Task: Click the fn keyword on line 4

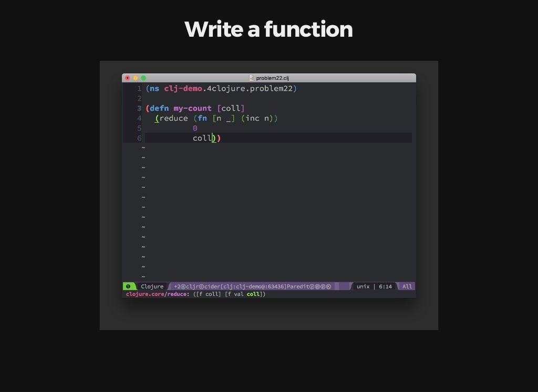Action: point(202,118)
